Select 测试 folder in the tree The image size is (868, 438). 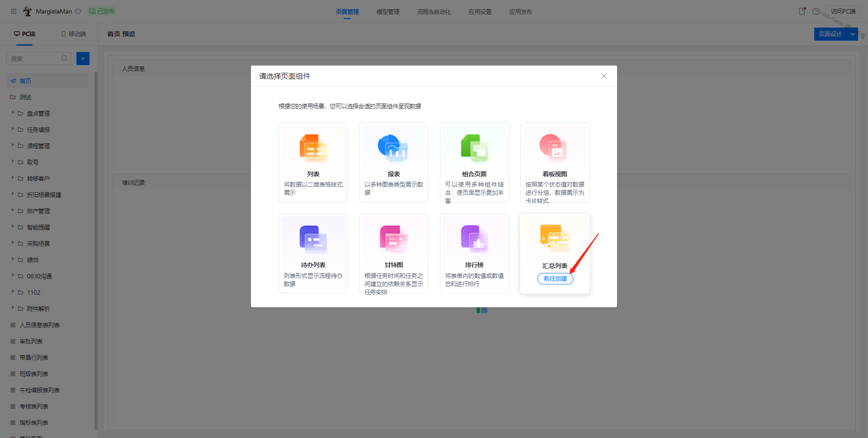(47, 97)
